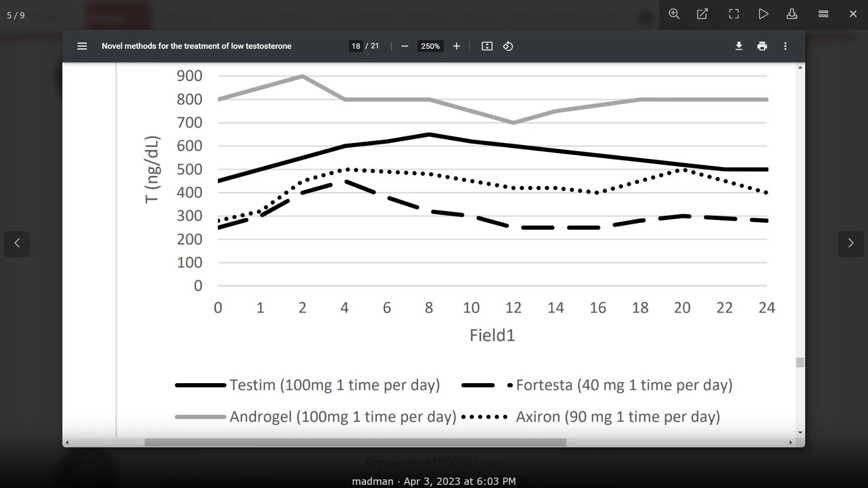Open the PDF more actions menu
868x488 pixels.
[785, 46]
